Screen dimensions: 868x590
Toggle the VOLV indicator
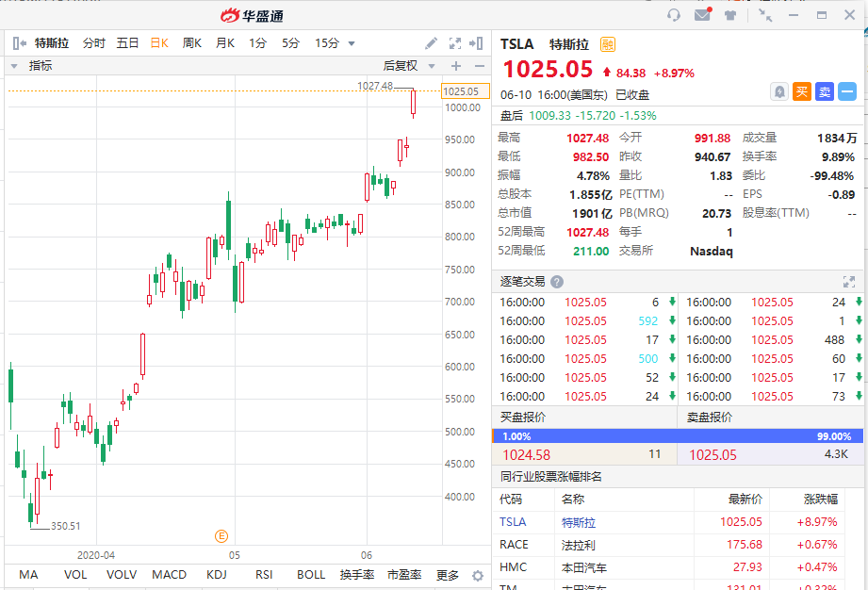(x=122, y=575)
